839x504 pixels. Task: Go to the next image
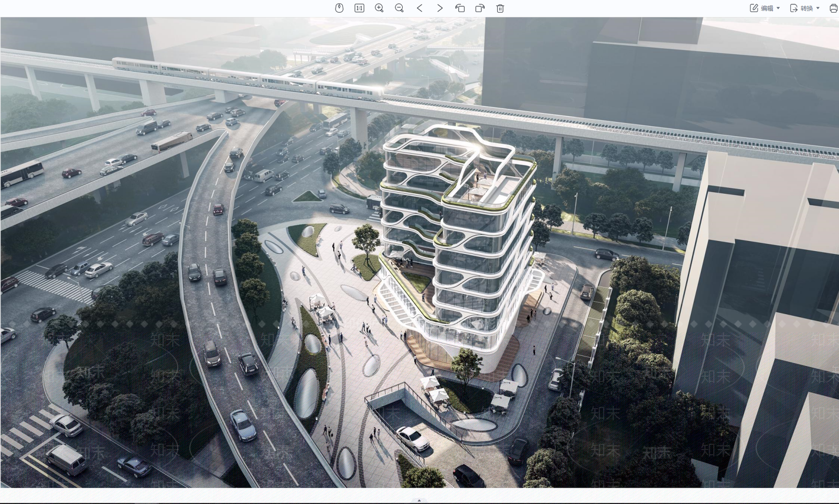[439, 8]
